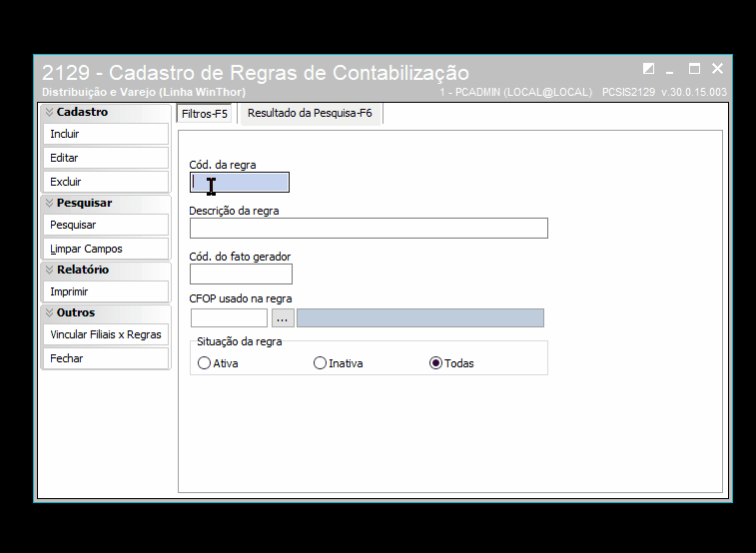756x553 pixels.
Task: Open Vincular Filiais x Regras
Action: coord(106,334)
